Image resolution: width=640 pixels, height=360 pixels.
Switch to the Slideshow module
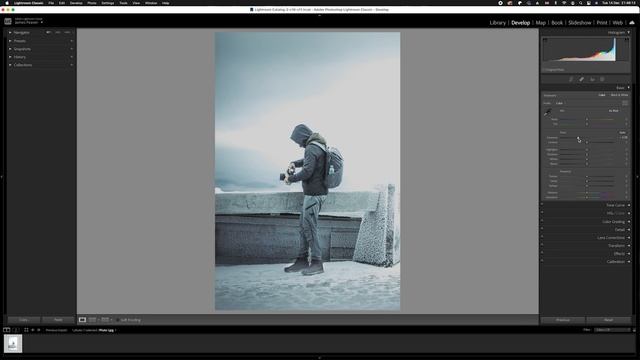(x=580, y=23)
